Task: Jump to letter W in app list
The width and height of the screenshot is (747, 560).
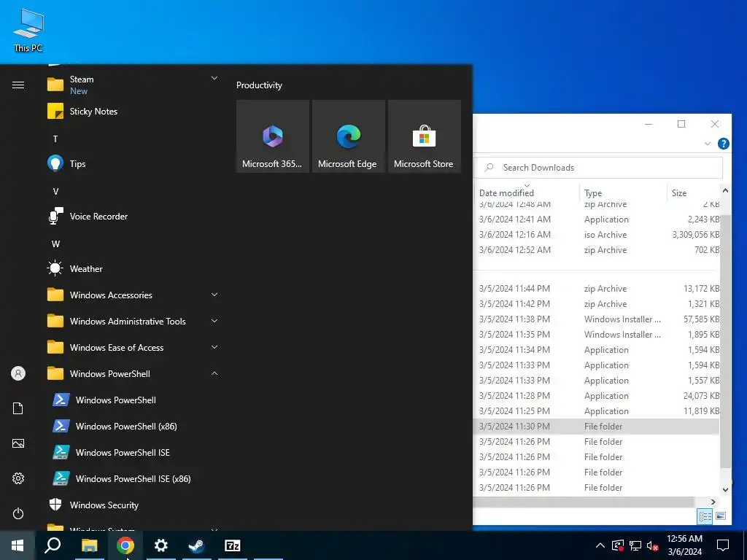Action: [x=55, y=244]
